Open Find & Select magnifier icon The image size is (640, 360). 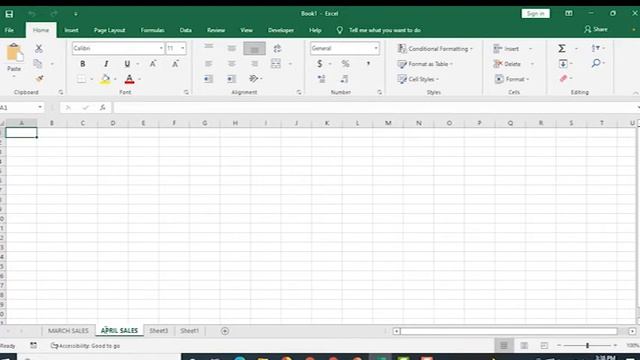coord(596,63)
